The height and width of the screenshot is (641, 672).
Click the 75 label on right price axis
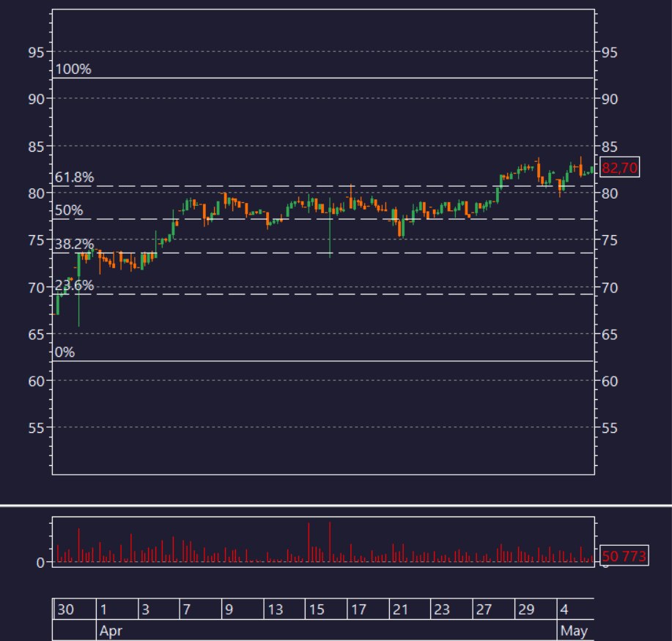pos(610,240)
